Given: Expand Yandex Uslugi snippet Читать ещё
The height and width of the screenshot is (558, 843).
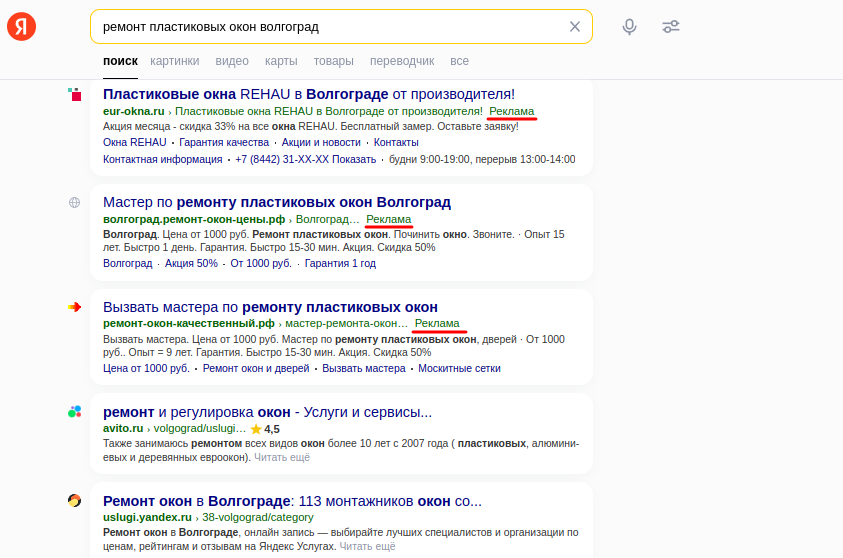Looking at the screenshot, I should [368, 546].
